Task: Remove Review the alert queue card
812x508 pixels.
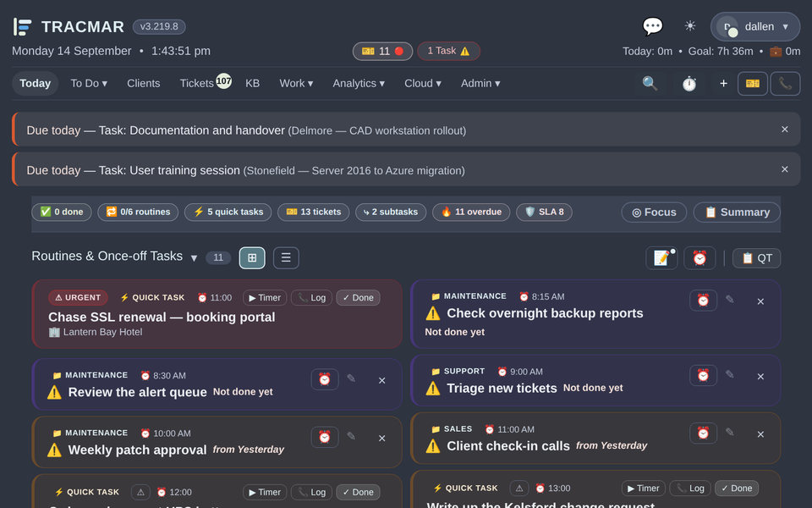Action: (381, 380)
